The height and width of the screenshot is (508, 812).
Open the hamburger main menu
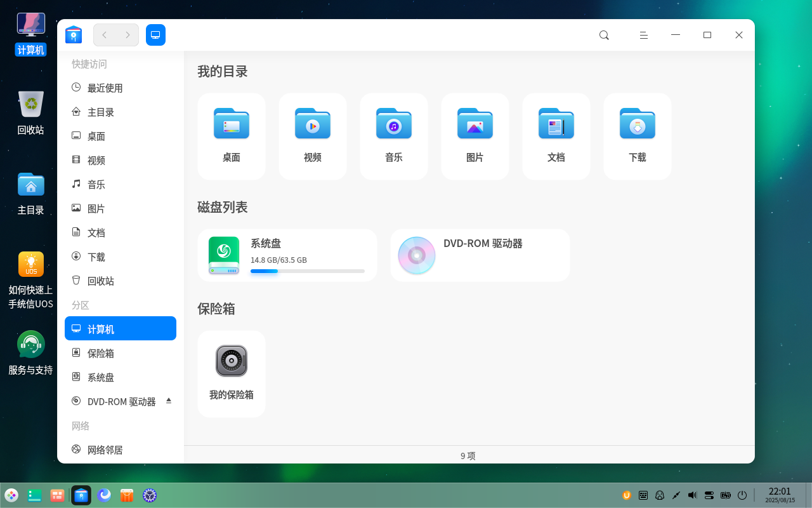click(x=643, y=35)
